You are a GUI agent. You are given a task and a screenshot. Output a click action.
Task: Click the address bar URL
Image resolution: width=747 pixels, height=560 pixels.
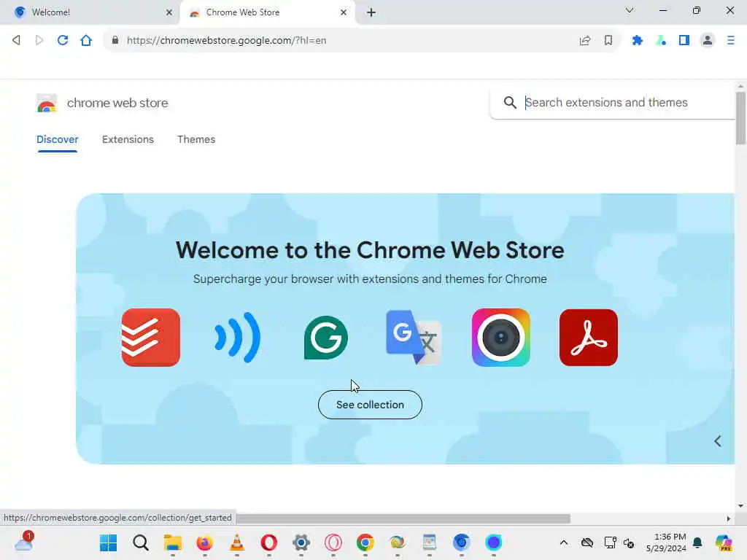tap(226, 41)
